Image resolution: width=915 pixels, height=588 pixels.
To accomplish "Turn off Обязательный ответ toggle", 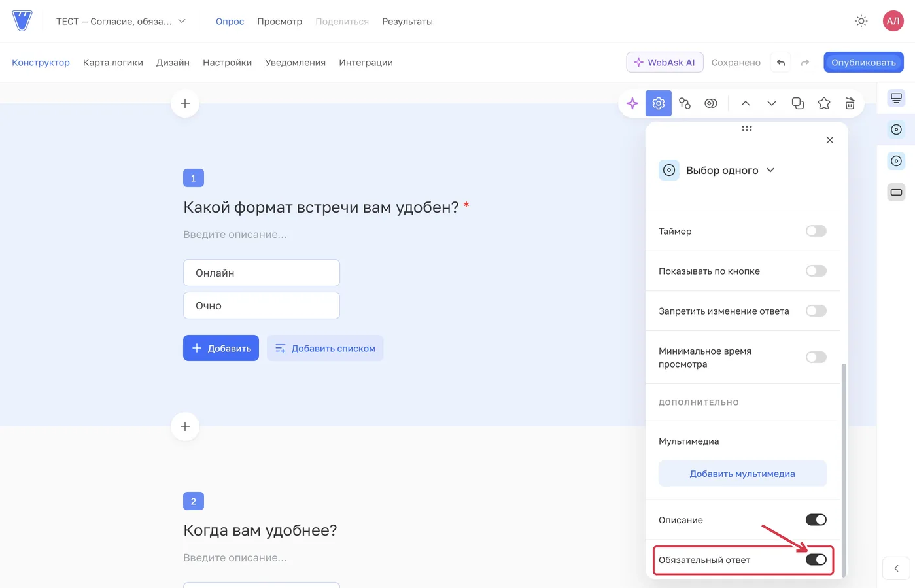I will coord(816,560).
